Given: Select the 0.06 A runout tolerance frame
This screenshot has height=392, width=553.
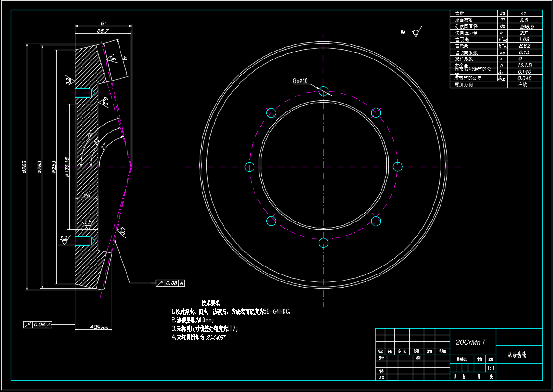Looking at the screenshot, I should click(x=38, y=324).
